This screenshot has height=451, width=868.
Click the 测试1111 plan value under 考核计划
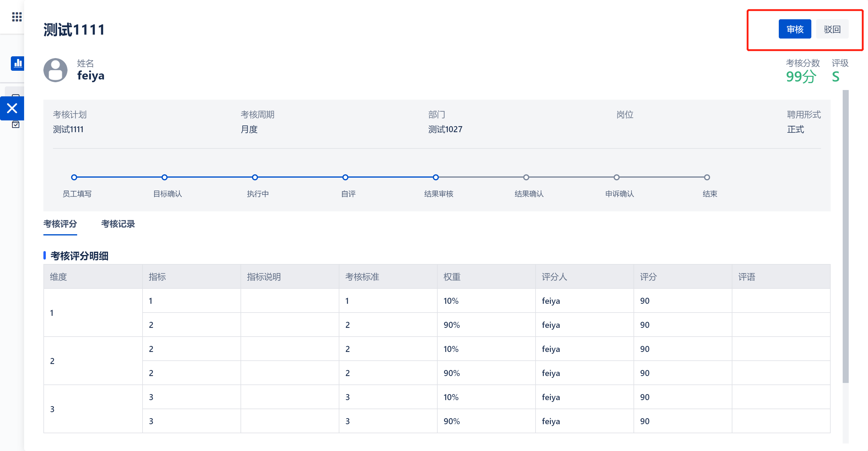coord(68,129)
